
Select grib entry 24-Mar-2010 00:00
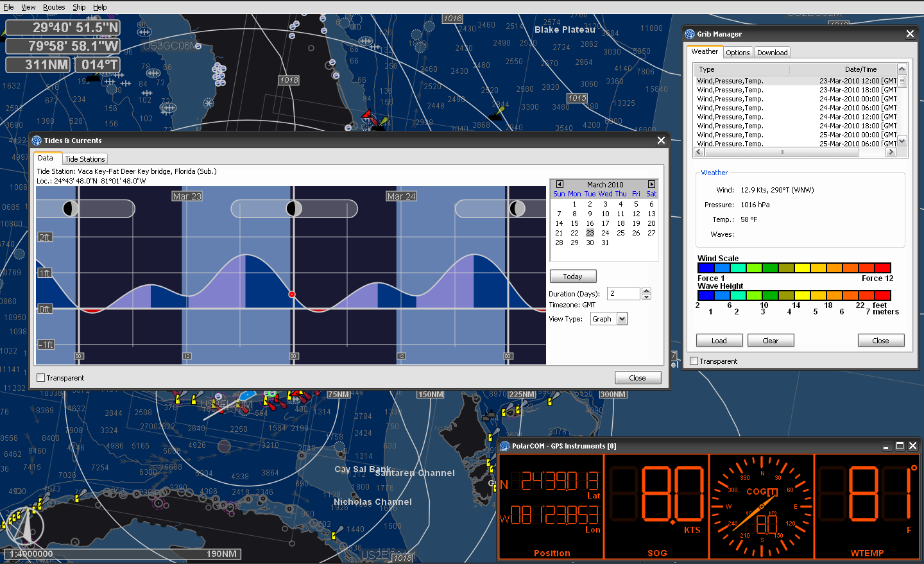796,99
